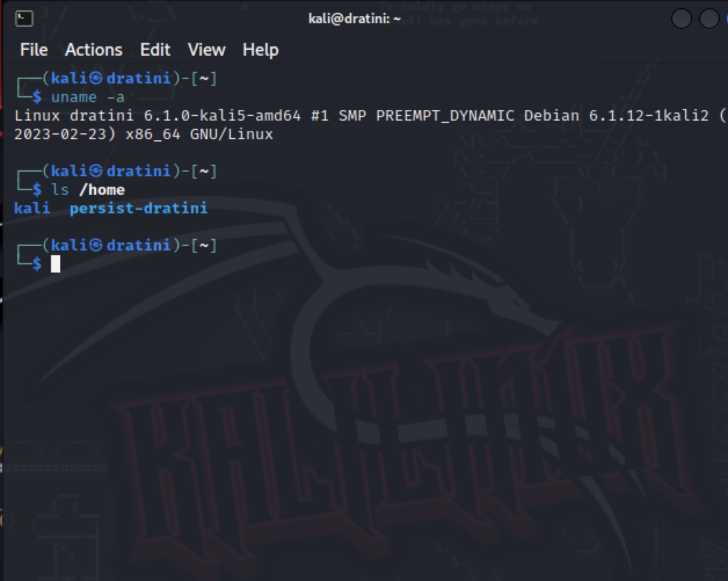Open the Help menu

[260, 50]
